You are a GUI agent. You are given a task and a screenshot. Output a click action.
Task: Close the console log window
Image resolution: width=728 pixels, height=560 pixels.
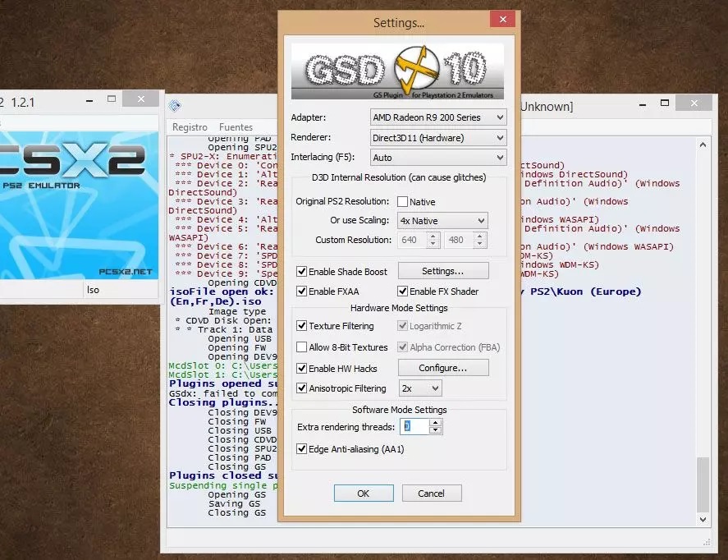coord(694,103)
